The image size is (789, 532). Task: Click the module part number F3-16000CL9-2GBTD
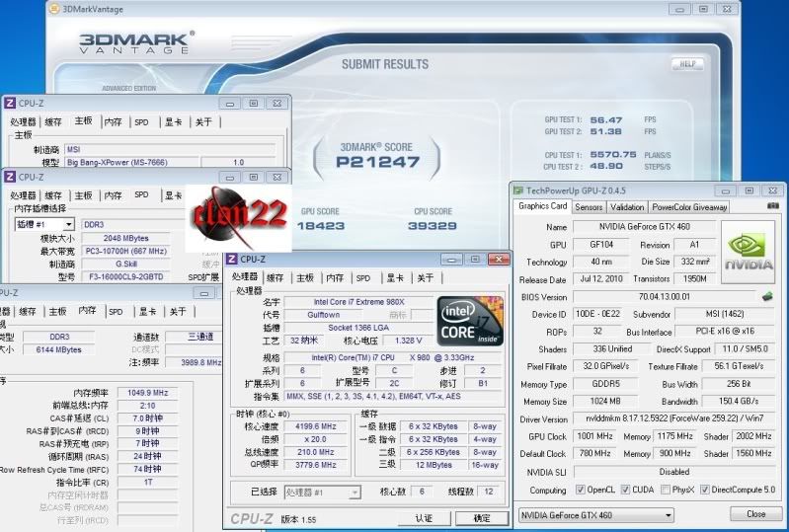[125, 276]
